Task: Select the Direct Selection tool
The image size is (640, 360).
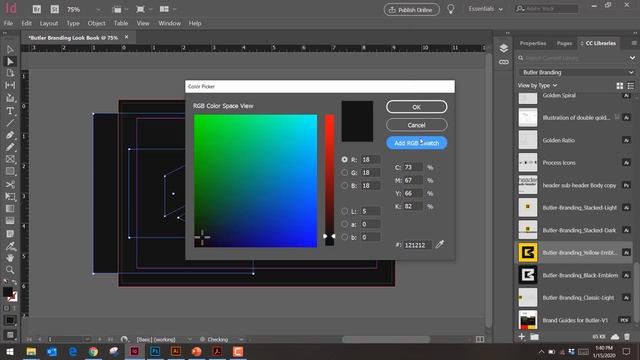Action: pos(10,62)
